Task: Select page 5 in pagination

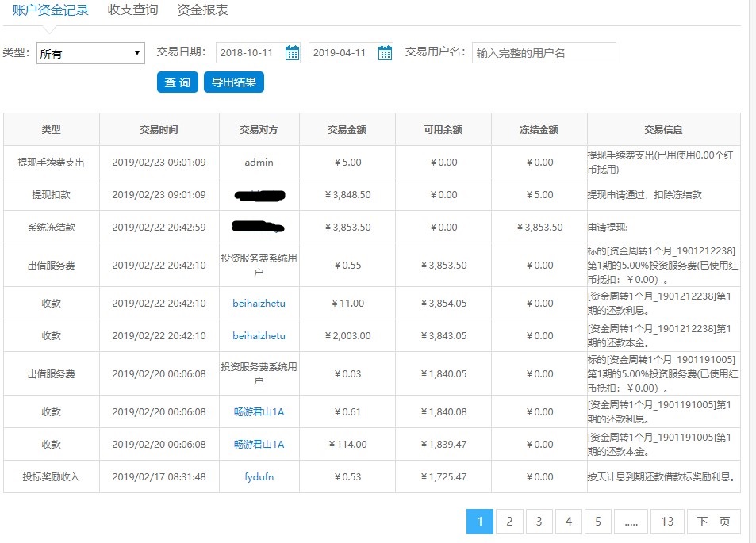Action: click(x=598, y=522)
